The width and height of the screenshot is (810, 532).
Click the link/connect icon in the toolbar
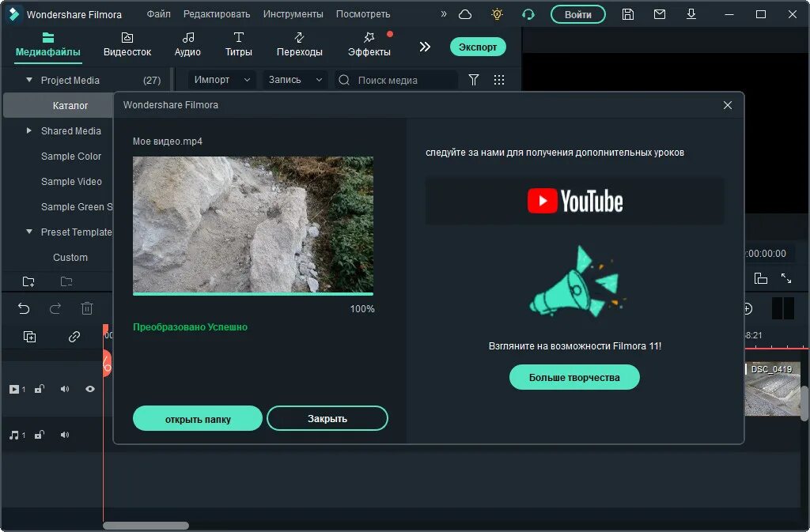[x=74, y=336]
